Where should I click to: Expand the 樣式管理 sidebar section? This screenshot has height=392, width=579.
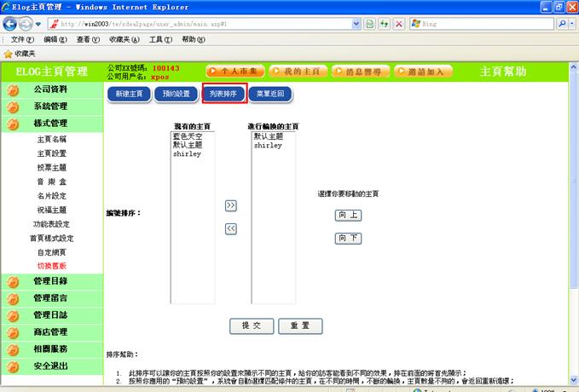click(51, 124)
